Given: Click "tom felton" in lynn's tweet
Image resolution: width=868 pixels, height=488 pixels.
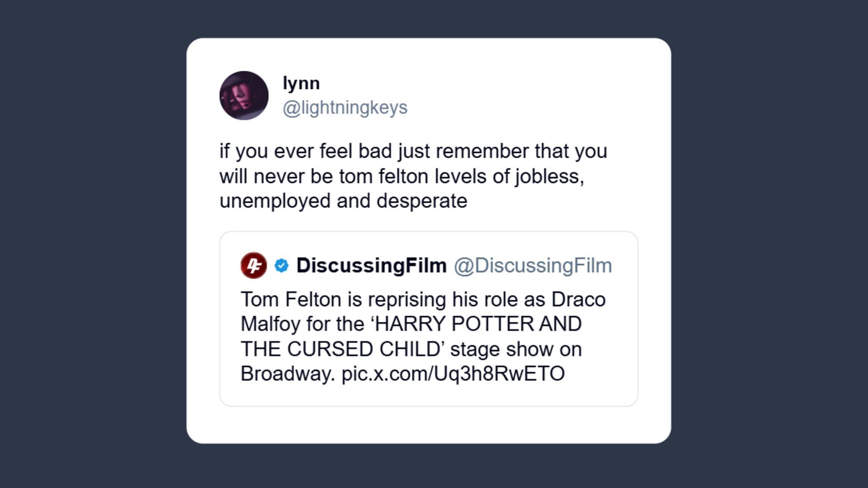Looking at the screenshot, I should [x=384, y=176].
